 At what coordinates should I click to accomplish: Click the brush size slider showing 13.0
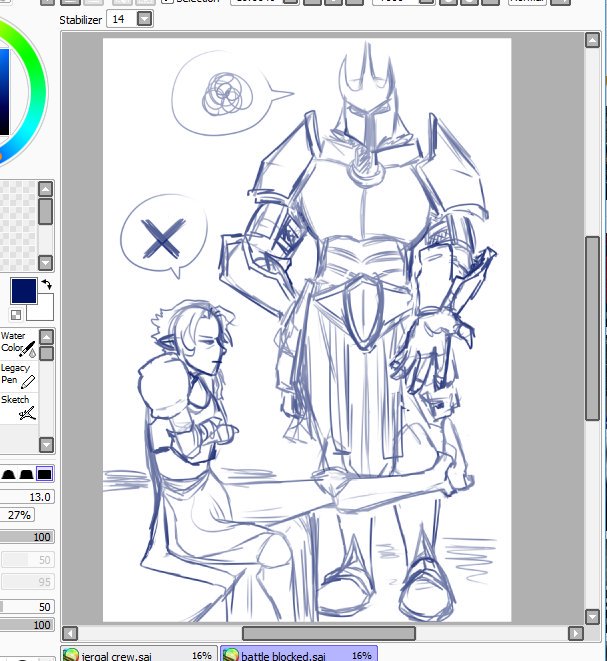pos(27,497)
